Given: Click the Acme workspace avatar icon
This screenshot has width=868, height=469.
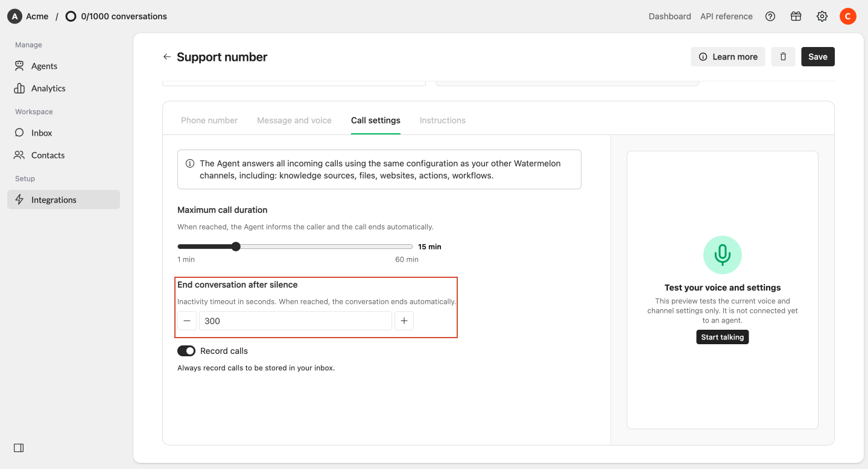Looking at the screenshot, I should click(14, 16).
